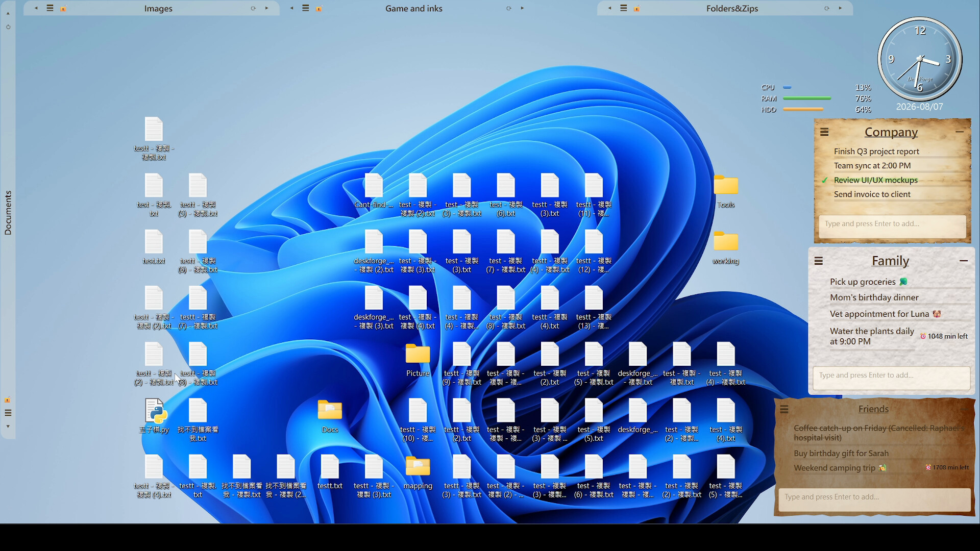Refresh the Images panel
Image resolution: width=980 pixels, height=551 pixels.
pyautogui.click(x=253, y=8)
